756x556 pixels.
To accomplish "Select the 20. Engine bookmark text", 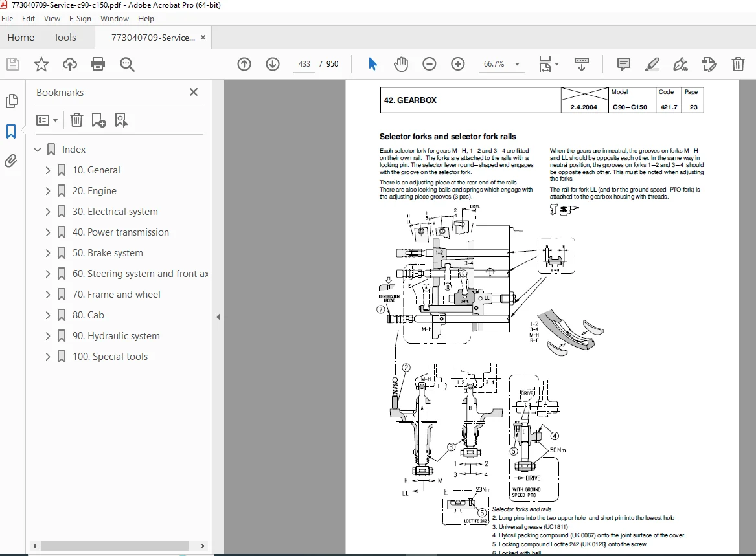I will pos(95,191).
